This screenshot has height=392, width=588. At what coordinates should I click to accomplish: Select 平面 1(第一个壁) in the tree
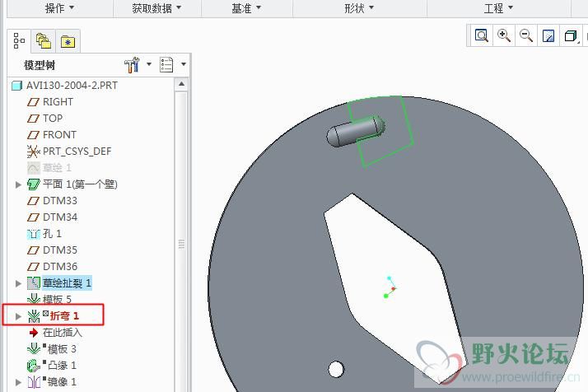80,184
